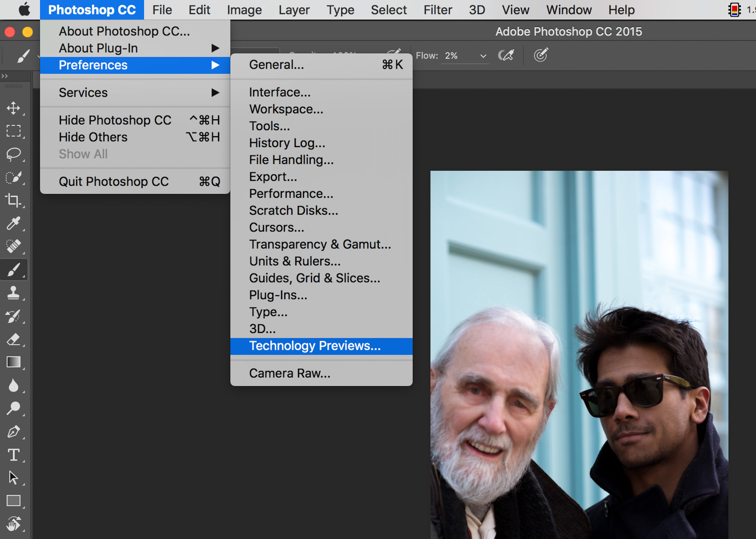Select the Clone Stamp tool
This screenshot has width=756, height=539.
click(x=14, y=293)
